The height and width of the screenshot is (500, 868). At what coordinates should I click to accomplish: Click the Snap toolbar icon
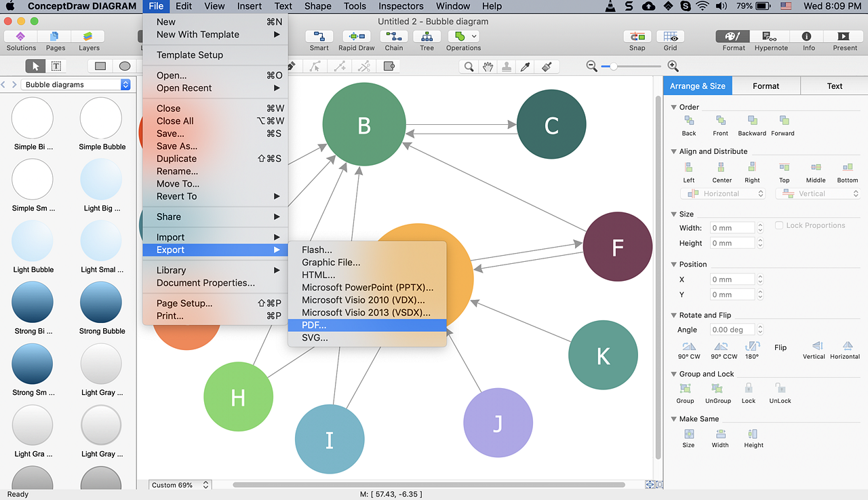tap(637, 37)
